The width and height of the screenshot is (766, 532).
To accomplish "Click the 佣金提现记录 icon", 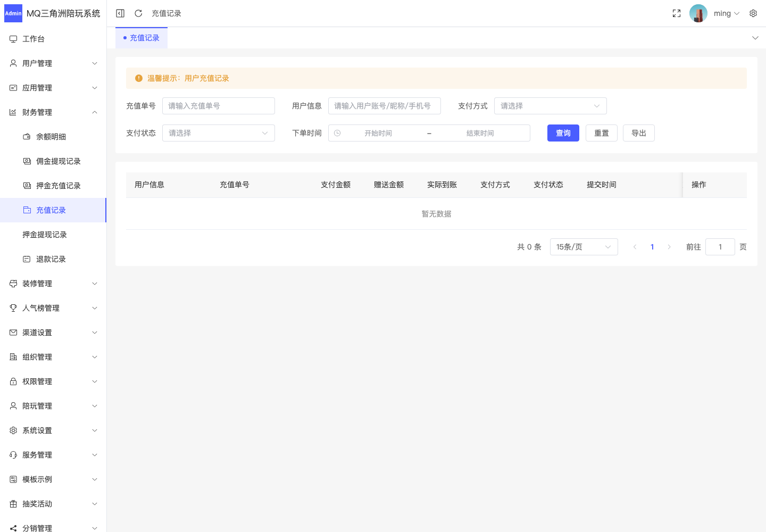I will 27,161.
